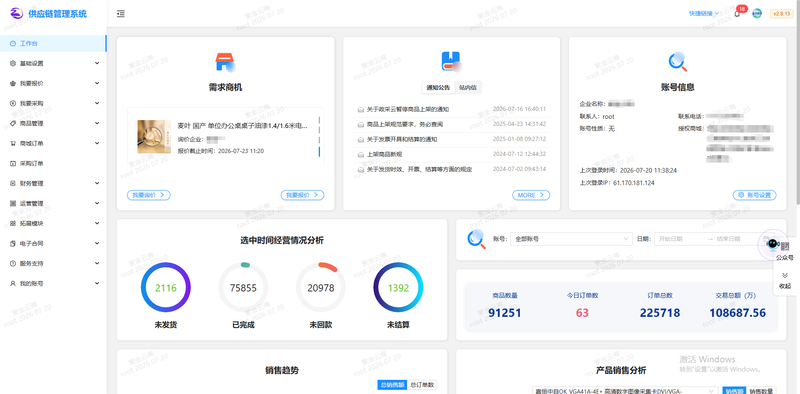Expand the 财务管理 menu chevron
Viewport: 800px width, 394px height.
pyautogui.click(x=97, y=183)
